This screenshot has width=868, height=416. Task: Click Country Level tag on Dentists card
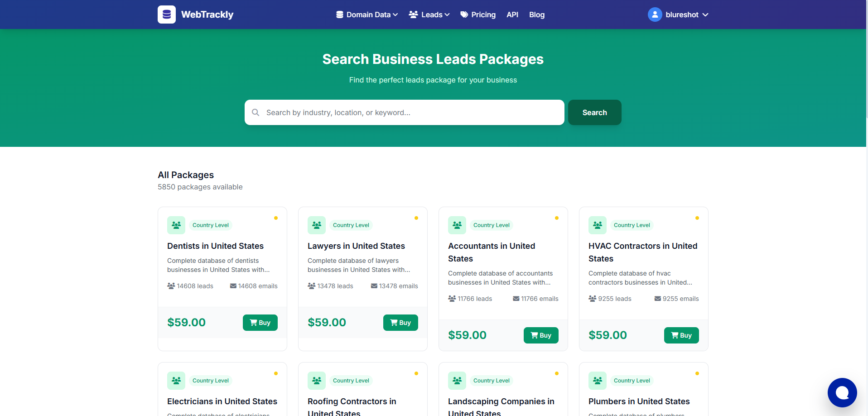point(211,225)
